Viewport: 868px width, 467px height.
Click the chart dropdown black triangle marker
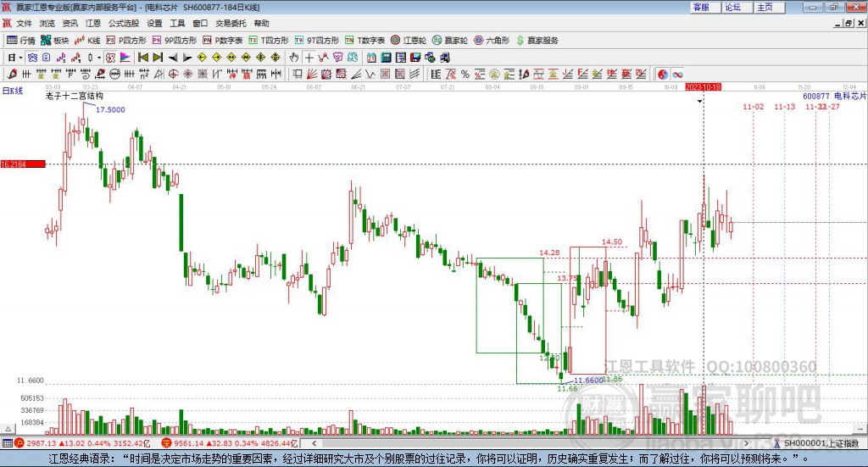click(699, 101)
